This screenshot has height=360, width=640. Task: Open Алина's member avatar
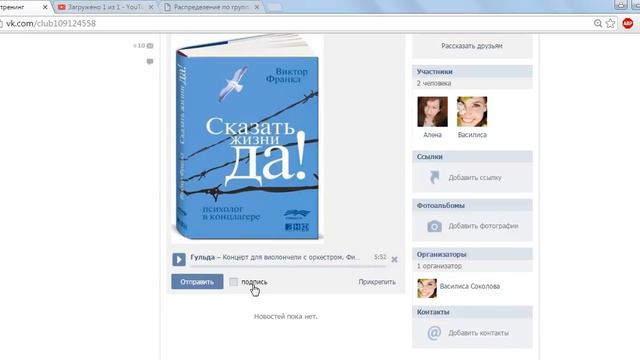coord(432,111)
